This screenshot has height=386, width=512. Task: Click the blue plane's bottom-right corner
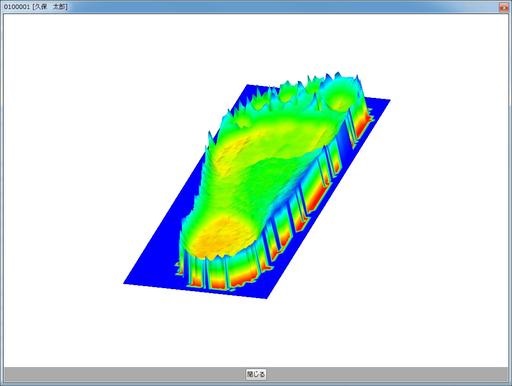tap(266, 296)
